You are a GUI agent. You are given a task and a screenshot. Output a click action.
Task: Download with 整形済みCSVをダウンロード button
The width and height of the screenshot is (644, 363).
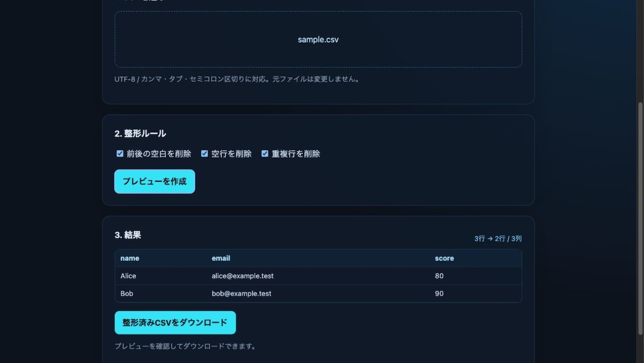click(175, 322)
